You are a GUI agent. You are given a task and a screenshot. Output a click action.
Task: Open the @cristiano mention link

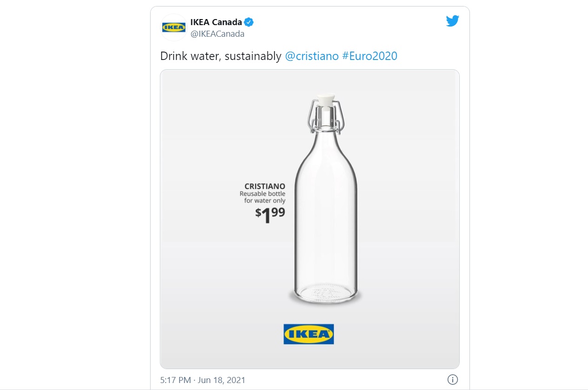[311, 56]
